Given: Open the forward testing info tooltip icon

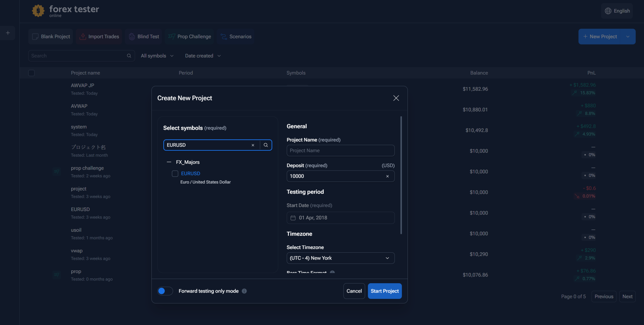Looking at the screenshot, I should point(244,291).
